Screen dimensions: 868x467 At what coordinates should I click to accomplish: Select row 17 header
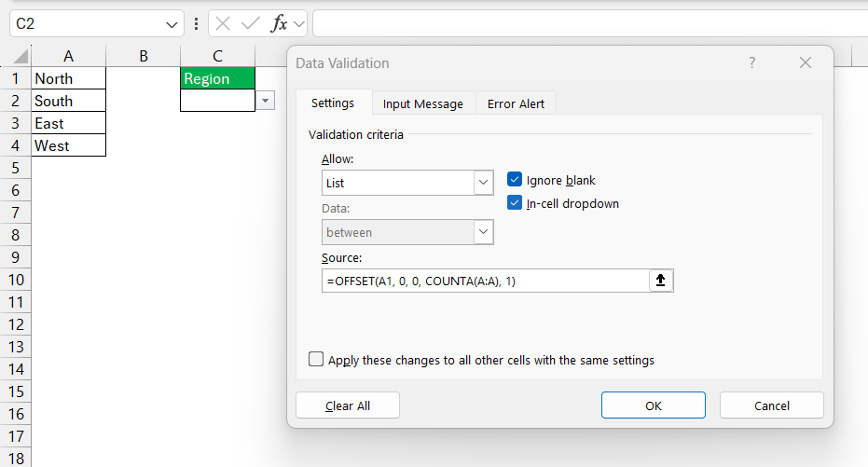[16, 436]
